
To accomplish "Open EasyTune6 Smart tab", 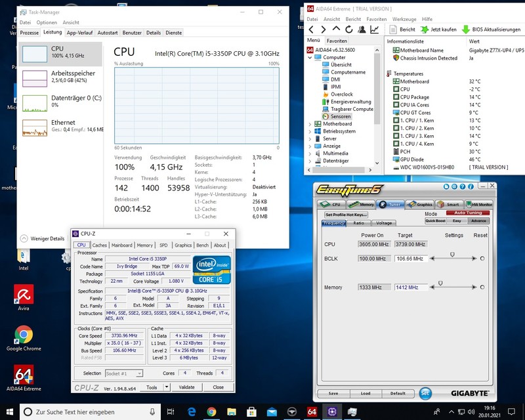I will [x=449, y=204].
